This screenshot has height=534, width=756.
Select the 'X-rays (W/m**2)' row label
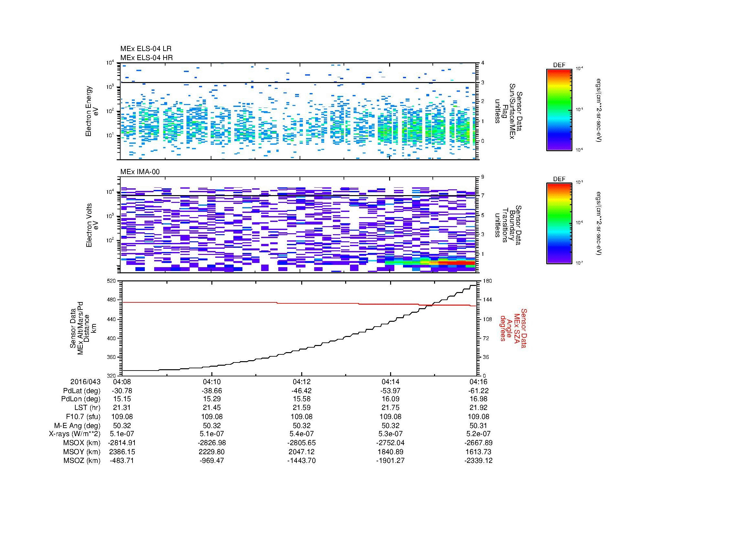coord(74,434)
